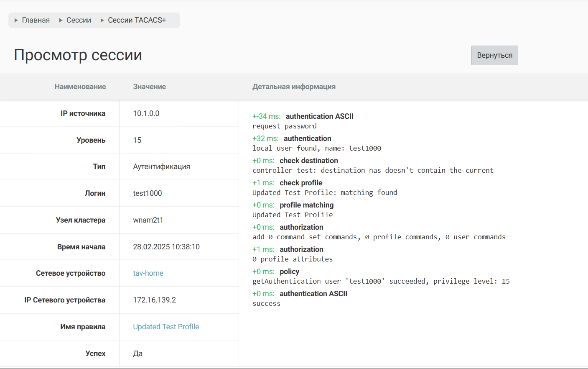Click the check destination log entry title

click(308, 161)
